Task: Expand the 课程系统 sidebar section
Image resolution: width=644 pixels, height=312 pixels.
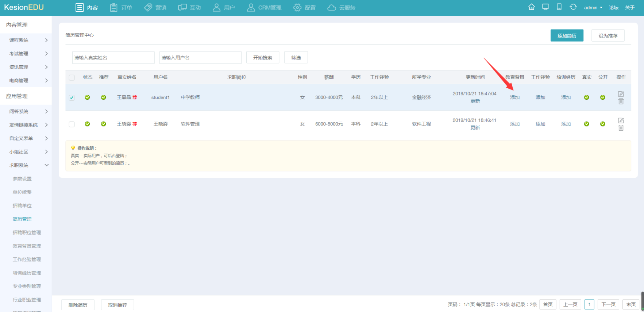Action: tap(46, 40)
